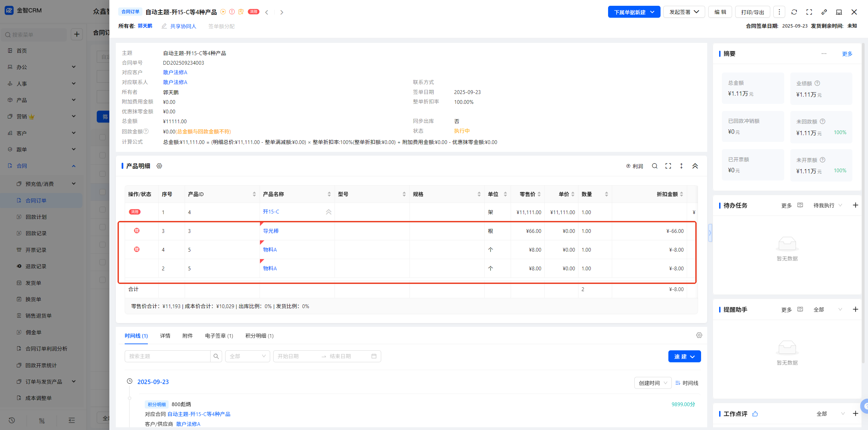Collapse the product details section
Image resolution: width=868 pixels, height=430 pixels.
[x=695, y=166]
